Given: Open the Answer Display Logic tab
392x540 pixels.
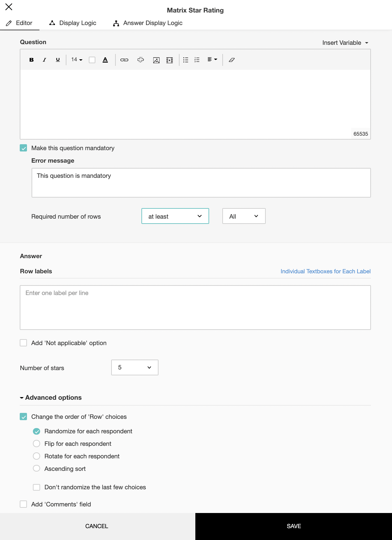Looking at the screenshot, I should [x=148, y=23].
